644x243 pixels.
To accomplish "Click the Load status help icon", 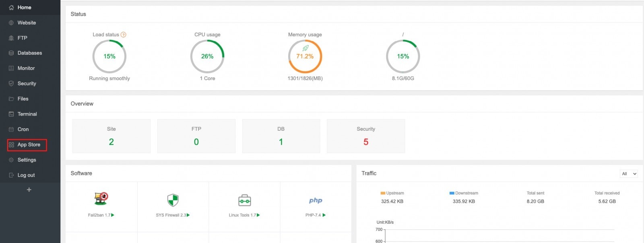I will (124, 35).
